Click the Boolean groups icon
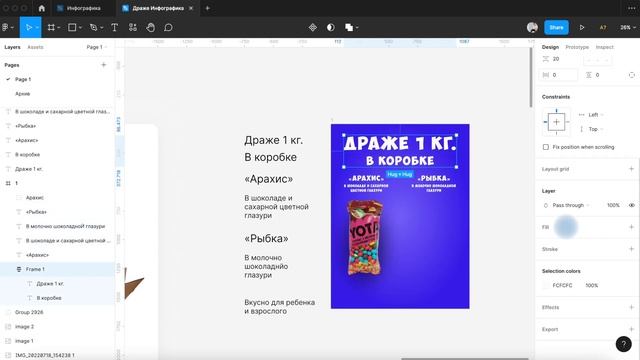Image resolution: width=640 pixels, height=360 pixels. 349,27
